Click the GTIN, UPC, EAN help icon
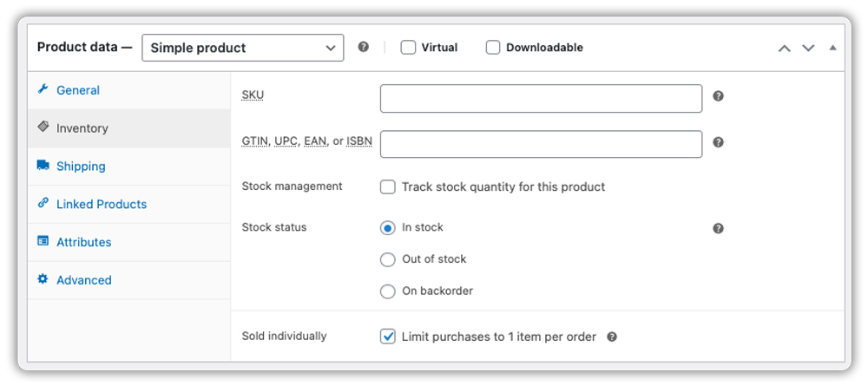The height and width of the screenshot is (386, 868). tap(718, 142)
